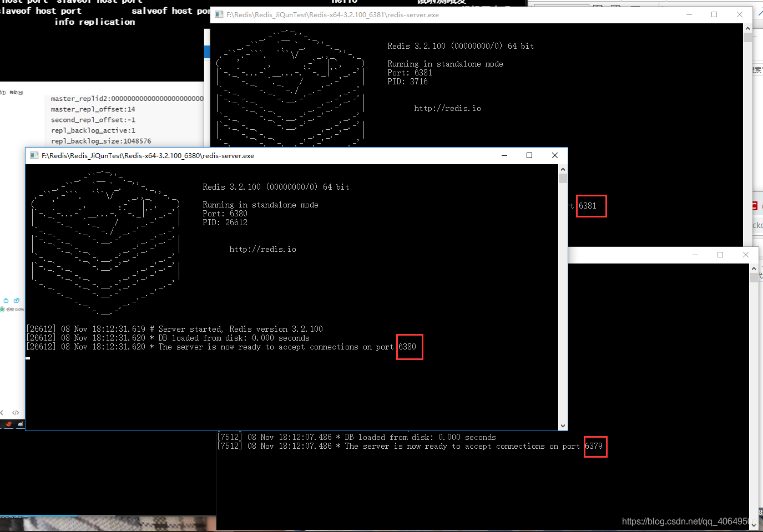Close the Redis 6379 console window
Screen dimensions: 763x532
[x=746, y=255]
